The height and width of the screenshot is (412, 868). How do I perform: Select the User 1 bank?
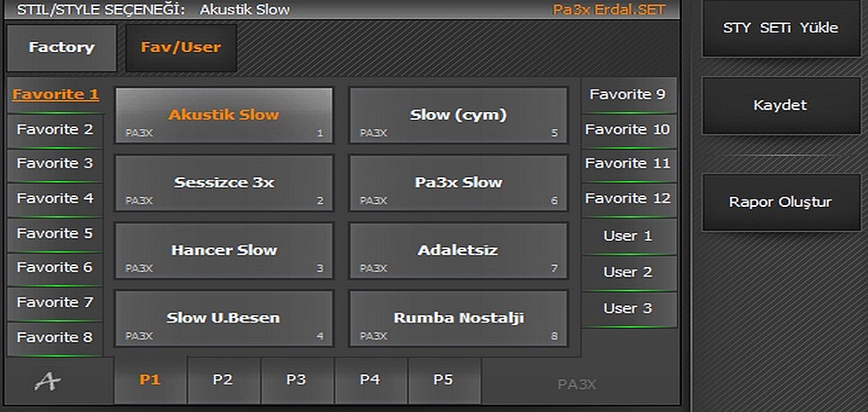tap(628, 236)
